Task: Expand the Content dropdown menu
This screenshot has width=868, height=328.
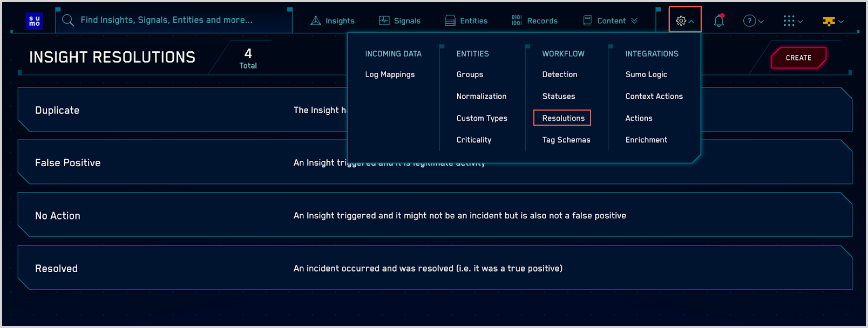Action: (611, 20)
